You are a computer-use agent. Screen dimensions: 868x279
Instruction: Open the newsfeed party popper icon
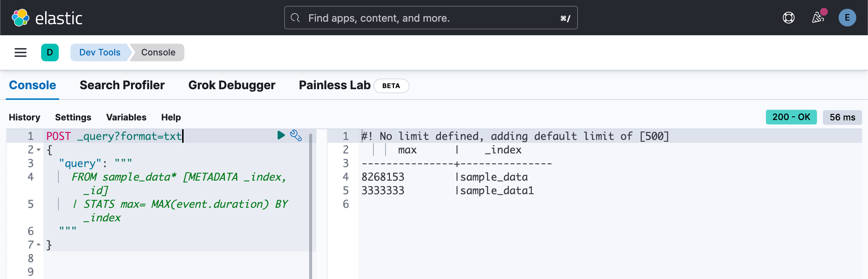(x=818, y=18)
